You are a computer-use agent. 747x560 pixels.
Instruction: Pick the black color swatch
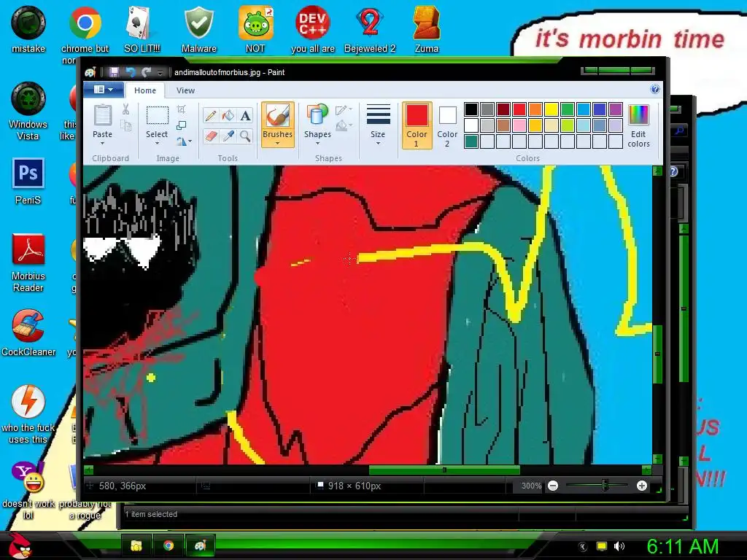pos(471,109)
